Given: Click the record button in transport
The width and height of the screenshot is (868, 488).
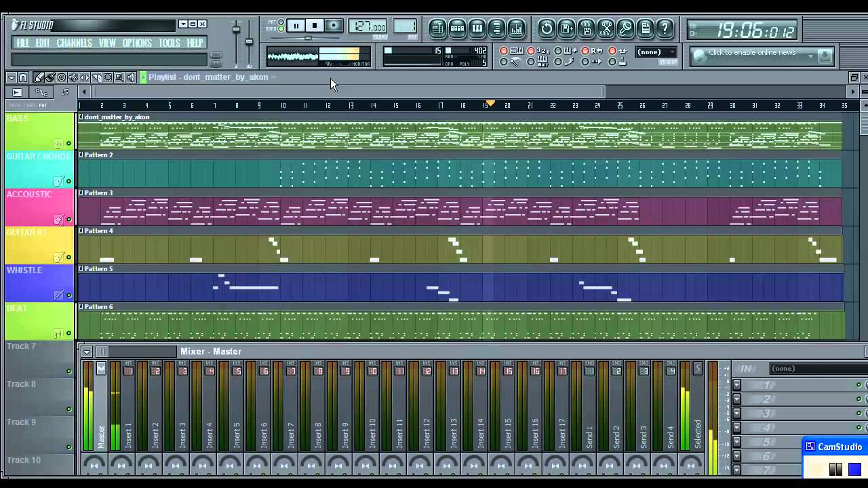Looking at the screenshot, I should point(334,26).
